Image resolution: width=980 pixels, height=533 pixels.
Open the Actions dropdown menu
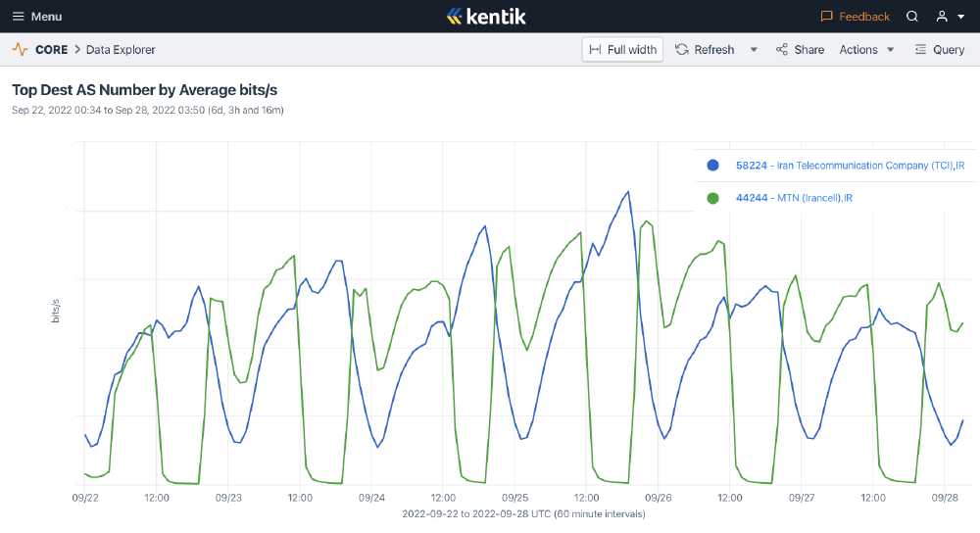point(867,50)
